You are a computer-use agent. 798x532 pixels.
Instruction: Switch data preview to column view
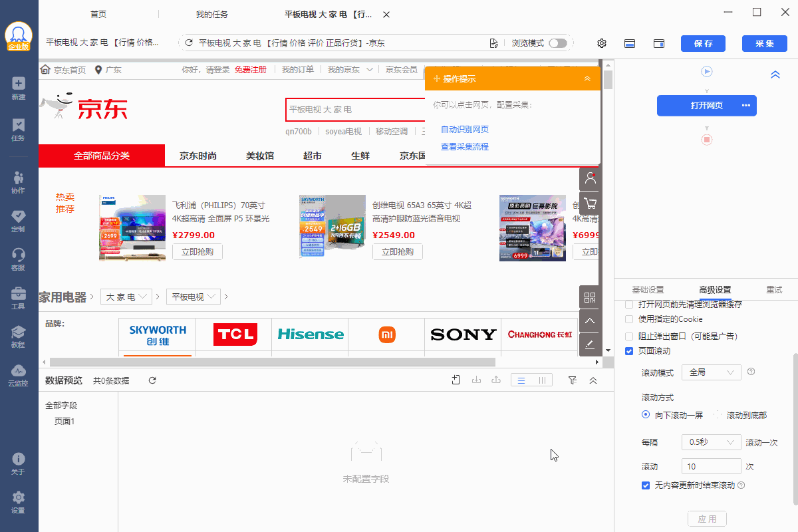(x=542, y=380)
